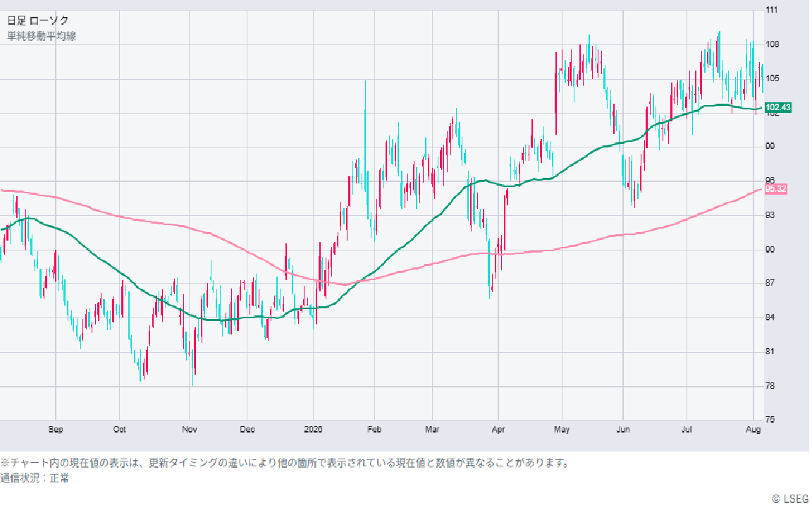Select the Dec label on time axis
The height and width of the screenshot is (508, 812).
click(x=247, y=429)
